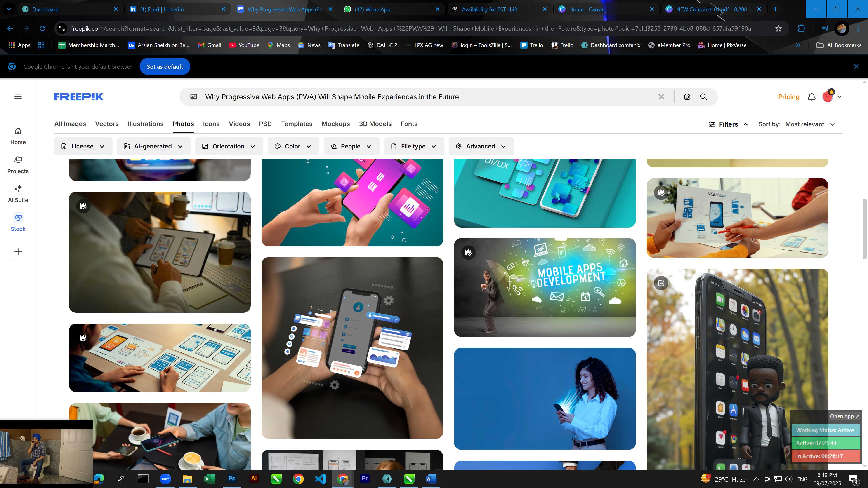868x488 pixels.
Task: Expand the File type filter
Action: [414, 146]
